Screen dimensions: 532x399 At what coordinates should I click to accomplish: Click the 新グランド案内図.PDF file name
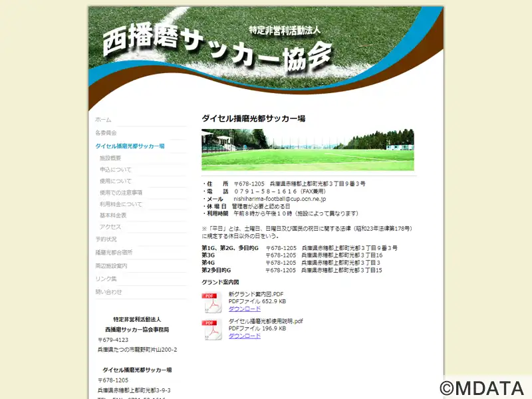tap(256, 294)
